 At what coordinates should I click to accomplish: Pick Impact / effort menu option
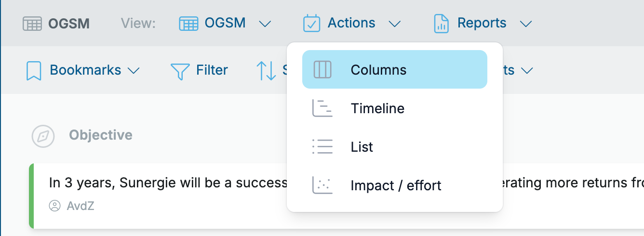[395, 185]
